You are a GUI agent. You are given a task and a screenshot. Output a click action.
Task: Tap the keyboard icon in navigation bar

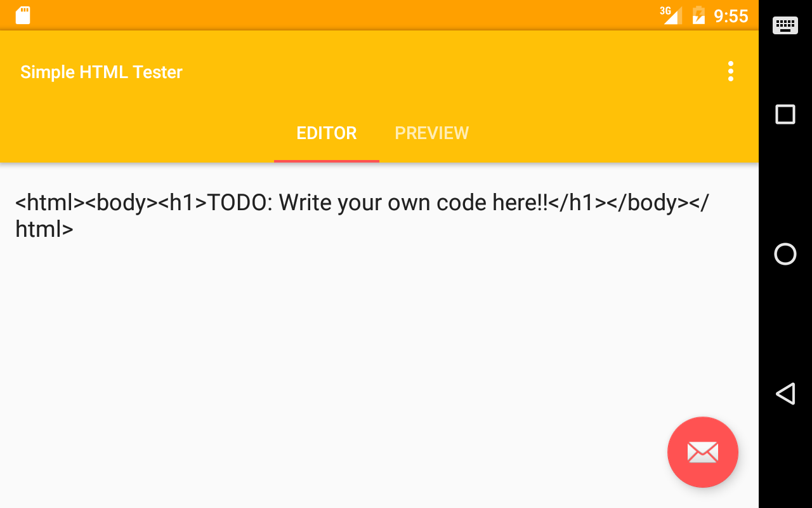point(785,25)
